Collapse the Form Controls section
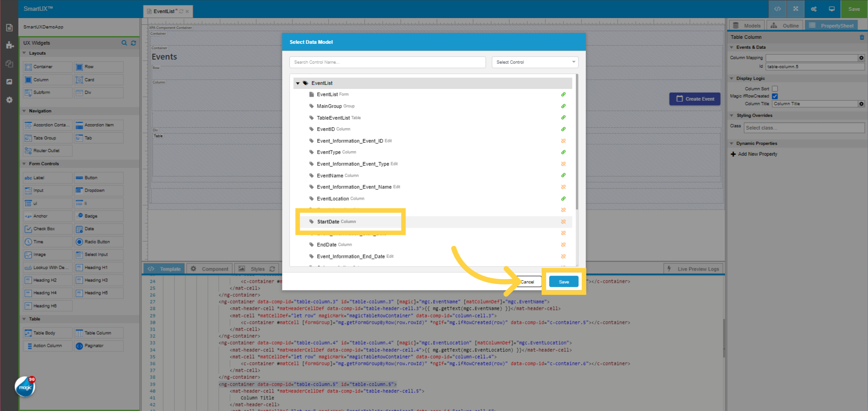 (24, 164)
